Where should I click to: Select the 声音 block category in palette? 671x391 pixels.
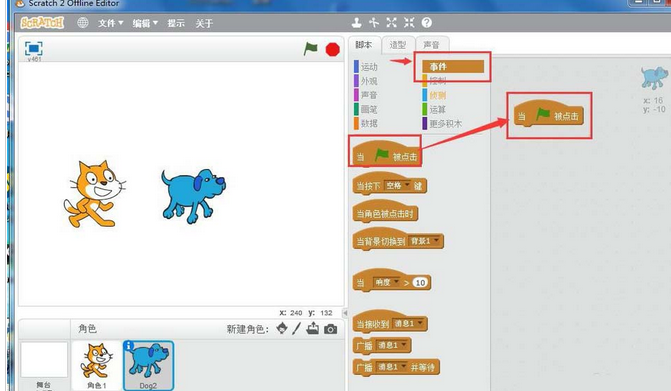366,95
